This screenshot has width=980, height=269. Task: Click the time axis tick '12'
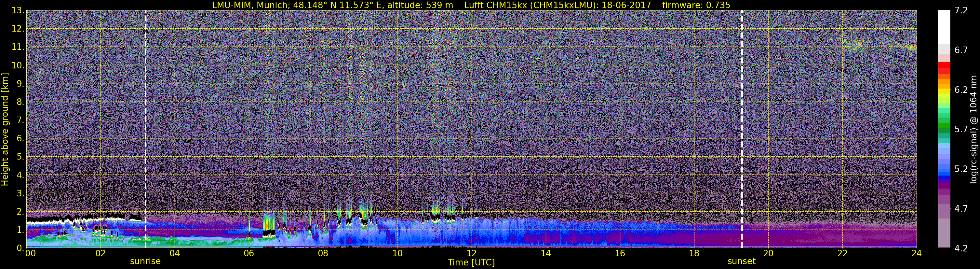point(471,253)
